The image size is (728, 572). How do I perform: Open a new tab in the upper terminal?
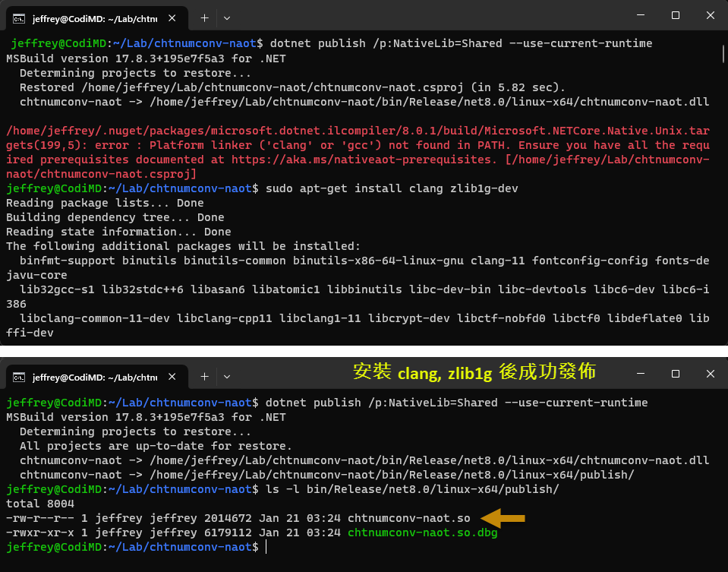(x=204, y=17)
